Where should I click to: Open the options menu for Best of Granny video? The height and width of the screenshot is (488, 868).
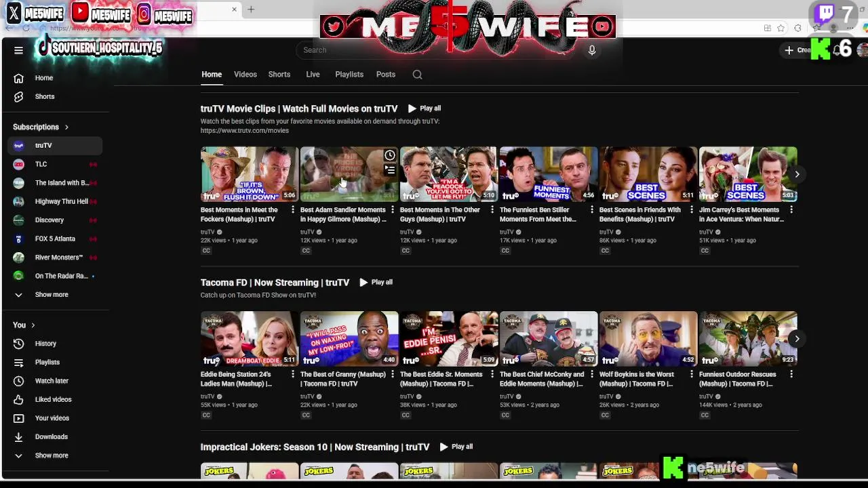click(x=393, y=375)
